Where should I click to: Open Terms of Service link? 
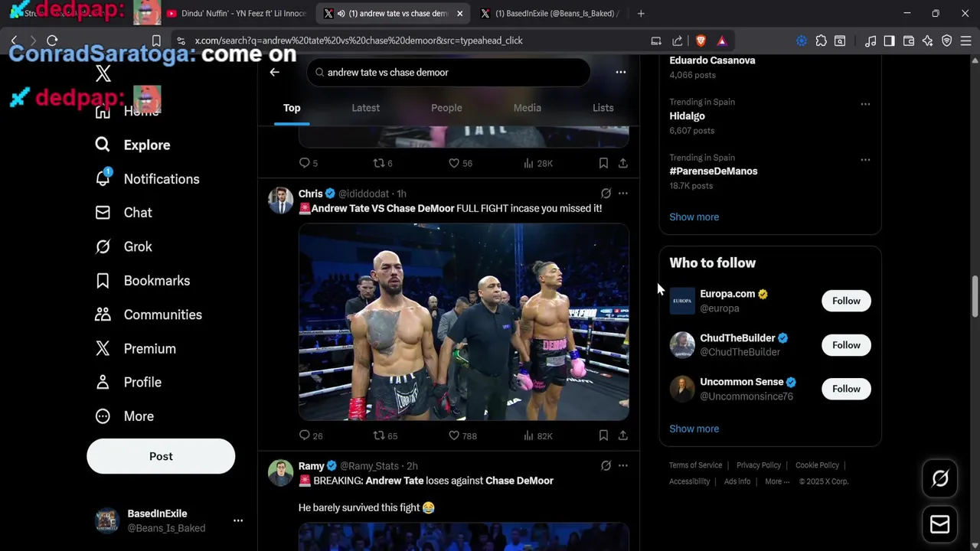point(695,465)
